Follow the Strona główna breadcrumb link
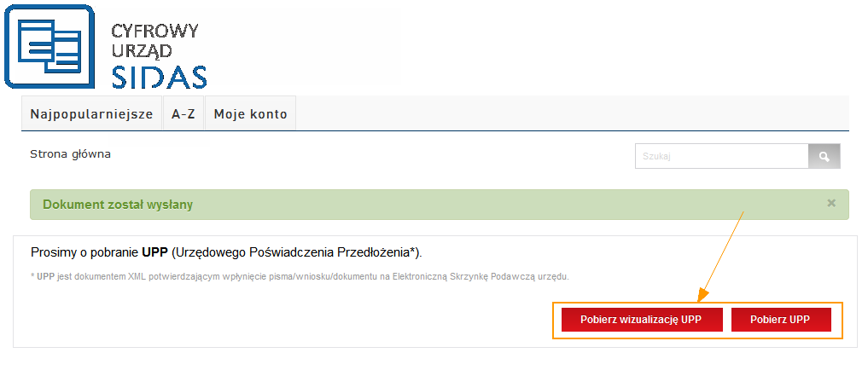The height and width of the screenshot is (370, 868). pyautogui.click(x=70, y=154)
